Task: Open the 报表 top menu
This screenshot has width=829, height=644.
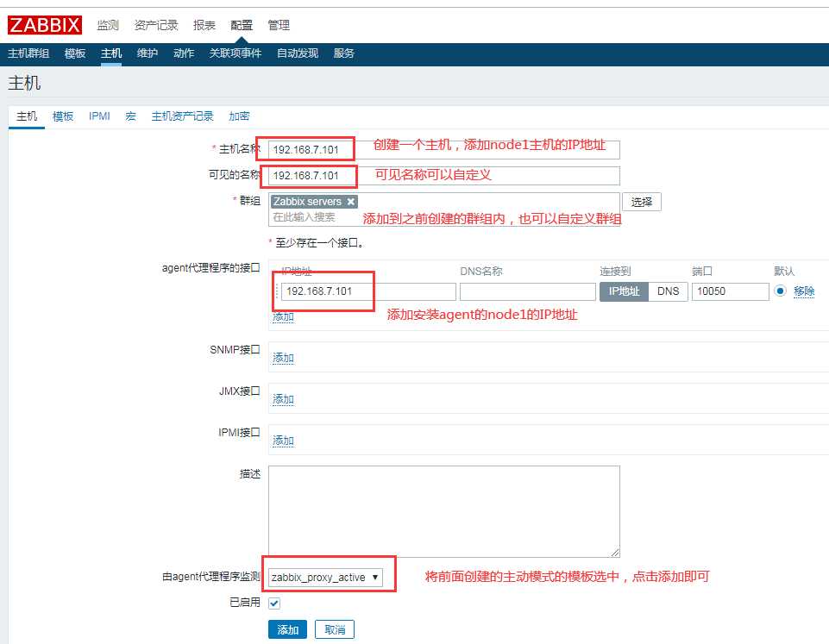Action: pyautogui.click(x=204, y=25)
